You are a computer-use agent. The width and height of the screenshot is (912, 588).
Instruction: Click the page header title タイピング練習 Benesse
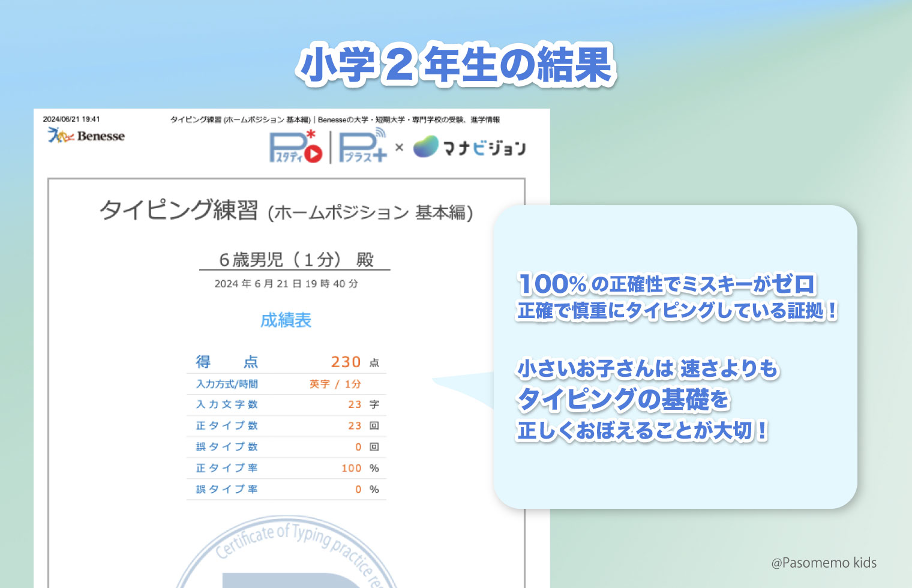point(335,119)
